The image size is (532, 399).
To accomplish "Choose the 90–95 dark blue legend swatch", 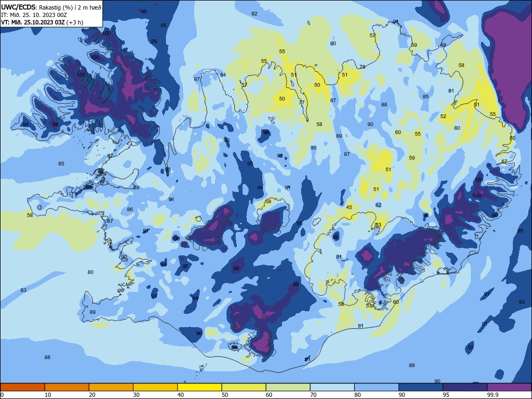I will pyautogui.click(x=421, y=387).
